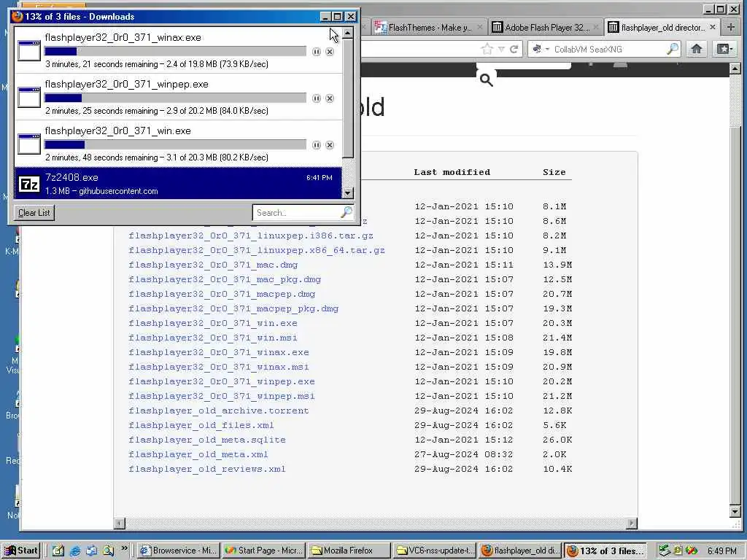
Task: Download flashplayer32_0r0_371_mac.dmg
Action: tap(213, 265)
